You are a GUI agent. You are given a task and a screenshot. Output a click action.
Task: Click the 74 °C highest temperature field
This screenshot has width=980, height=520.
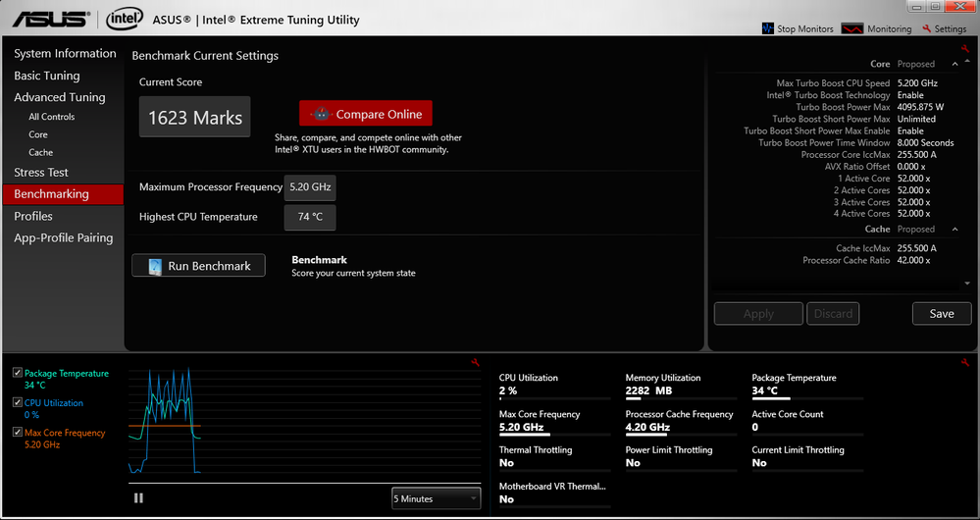tap(310, 217)
